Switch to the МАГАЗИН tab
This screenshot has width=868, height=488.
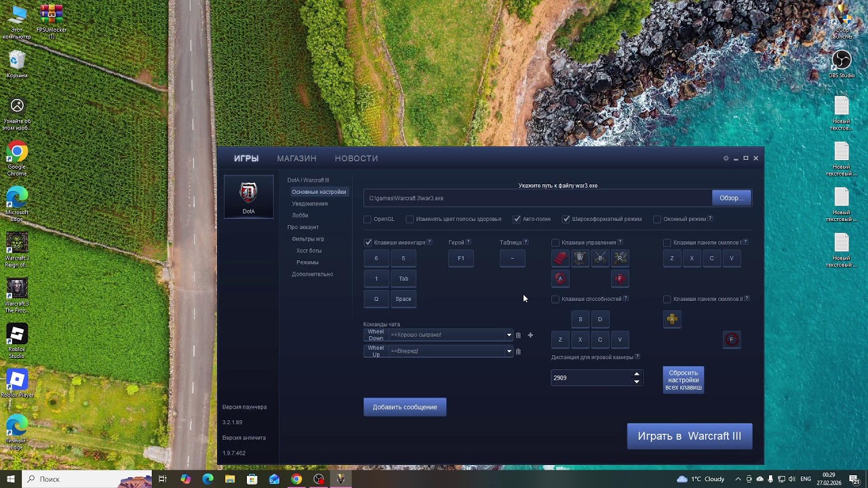click(296, 159)
